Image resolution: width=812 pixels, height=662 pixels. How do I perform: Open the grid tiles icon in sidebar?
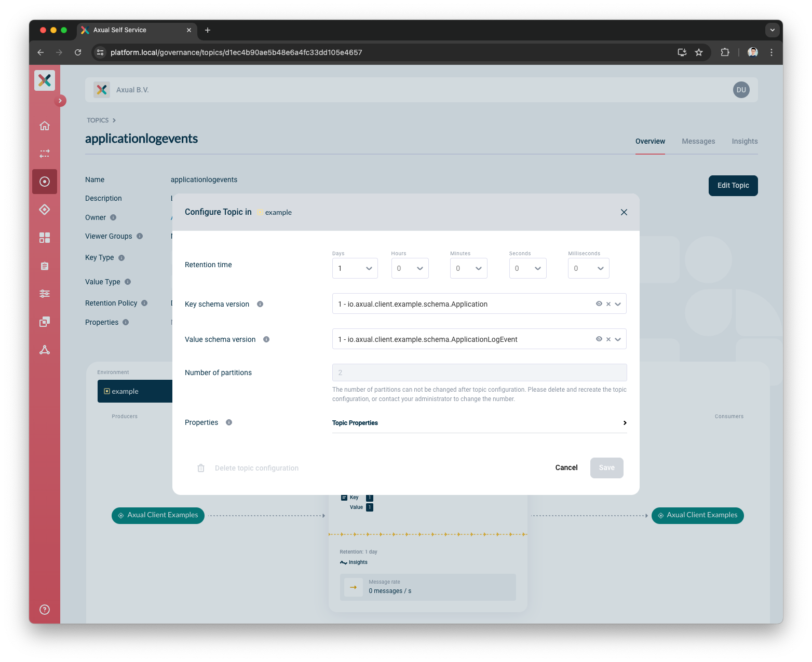[45, 238]
